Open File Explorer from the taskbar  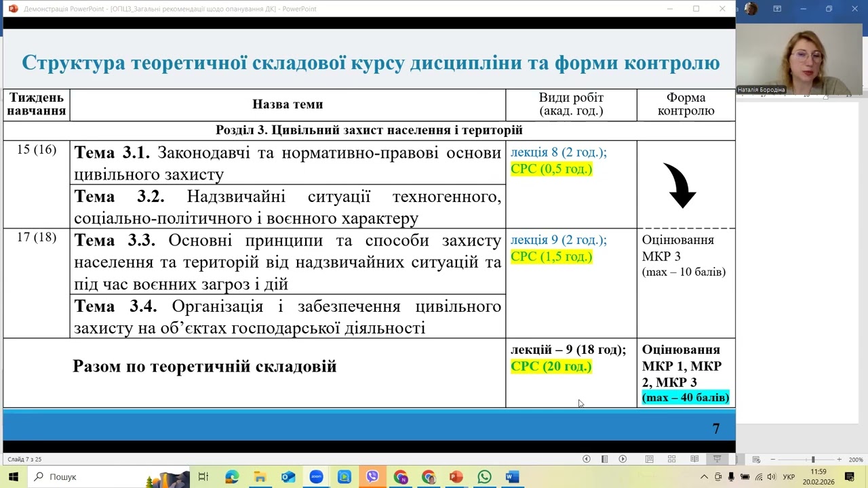pos(260,477)
